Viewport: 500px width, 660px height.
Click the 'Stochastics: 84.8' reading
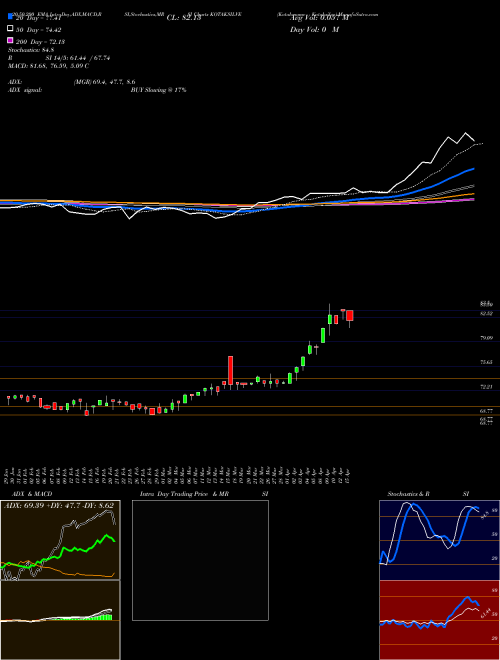31,51
